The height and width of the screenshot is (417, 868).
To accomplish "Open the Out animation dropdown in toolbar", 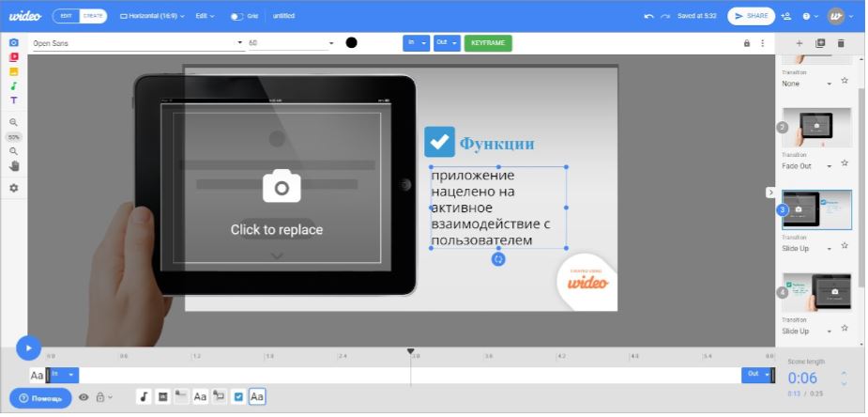I will point(447,43).
